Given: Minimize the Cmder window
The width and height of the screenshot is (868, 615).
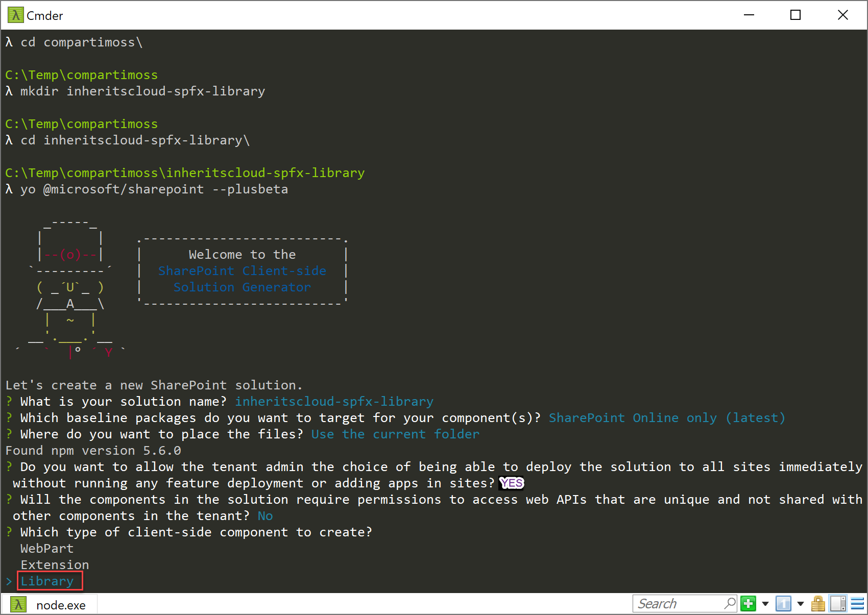Looking at the screenshot, I should point(749,15).
